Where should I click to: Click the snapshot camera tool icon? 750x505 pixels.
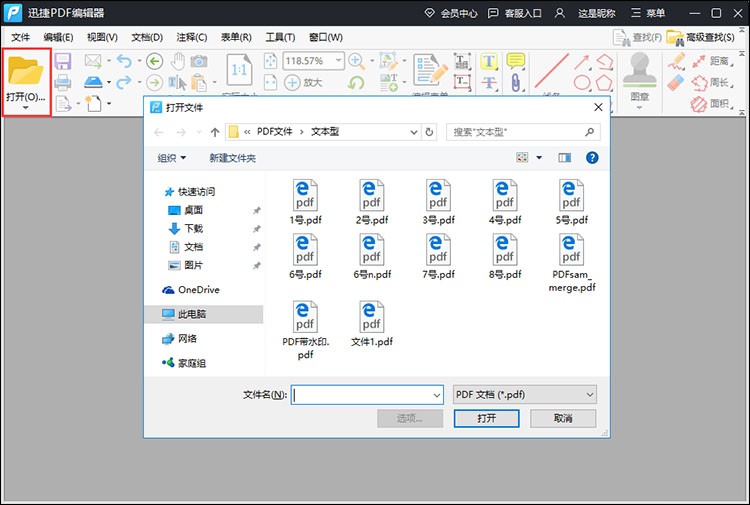tap(199, 61)
